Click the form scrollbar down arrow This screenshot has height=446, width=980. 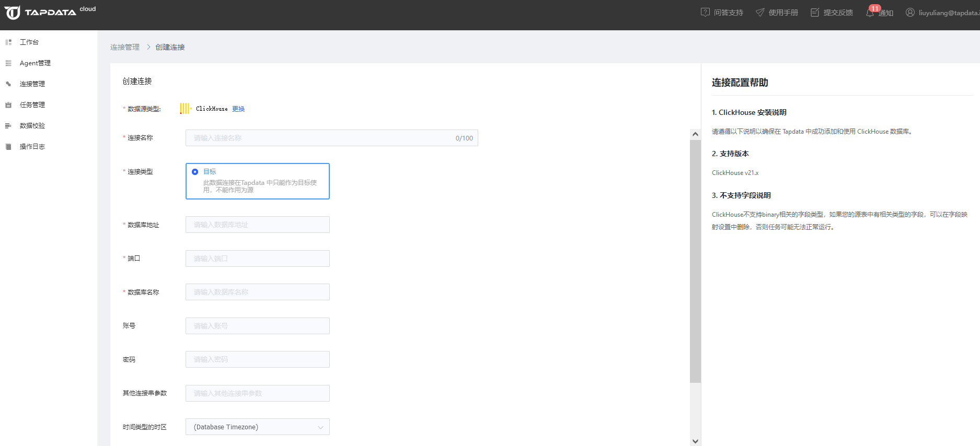click(x=695, y=441)
